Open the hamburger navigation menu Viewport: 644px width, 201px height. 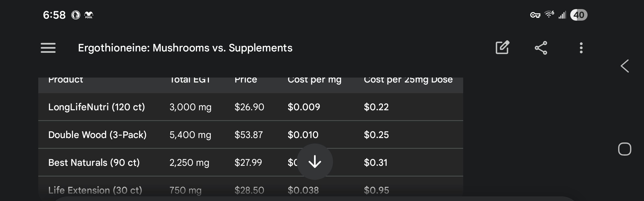[x=48, y=48]
